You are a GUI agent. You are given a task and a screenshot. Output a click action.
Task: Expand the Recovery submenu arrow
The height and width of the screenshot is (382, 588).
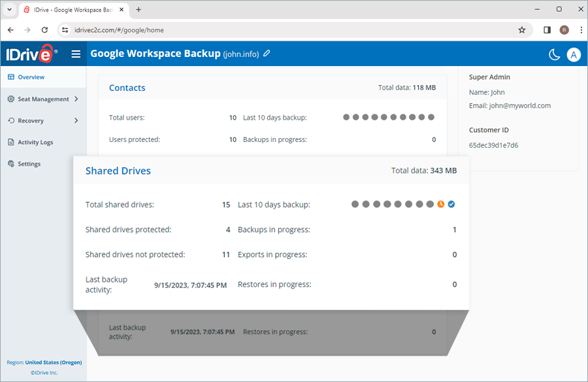pyautogui.click(x=76, y=121)
